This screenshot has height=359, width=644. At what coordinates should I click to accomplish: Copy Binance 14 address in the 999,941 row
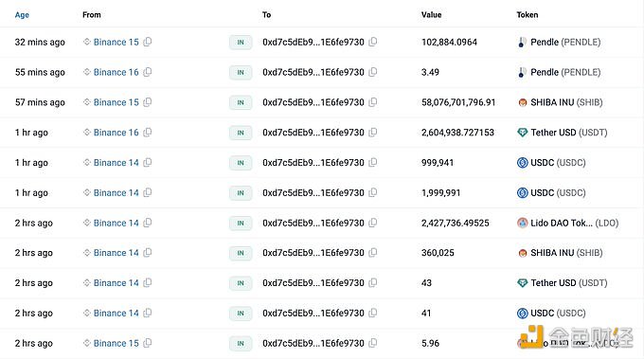pos(148,162)
